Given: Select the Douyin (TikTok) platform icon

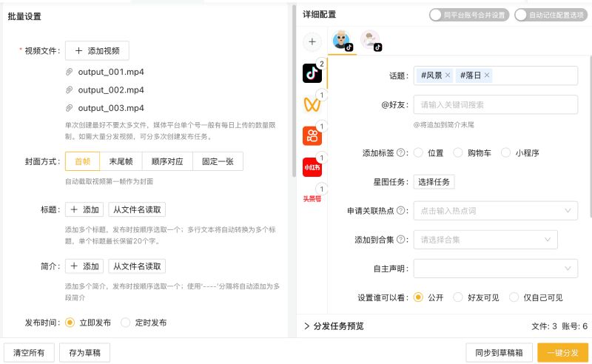Looking at the screenshot, I should click(x=312, y=73).
